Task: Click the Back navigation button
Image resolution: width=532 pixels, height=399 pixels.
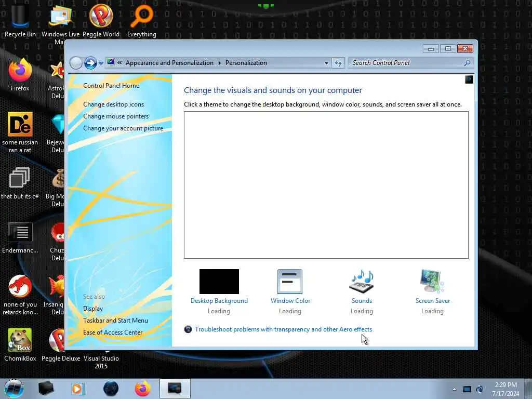Action: click(76, 63)
